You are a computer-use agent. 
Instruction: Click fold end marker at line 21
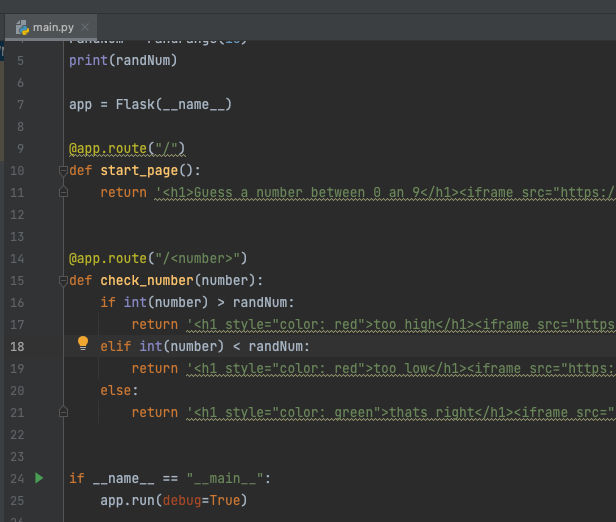(x=63, y=412)
